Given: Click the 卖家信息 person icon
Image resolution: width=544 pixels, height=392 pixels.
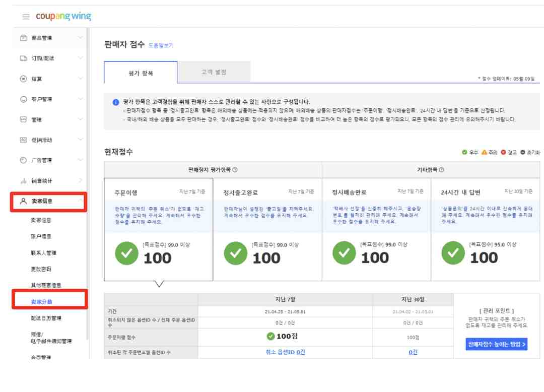Looking at the screenshot, I should coord(23,201).
